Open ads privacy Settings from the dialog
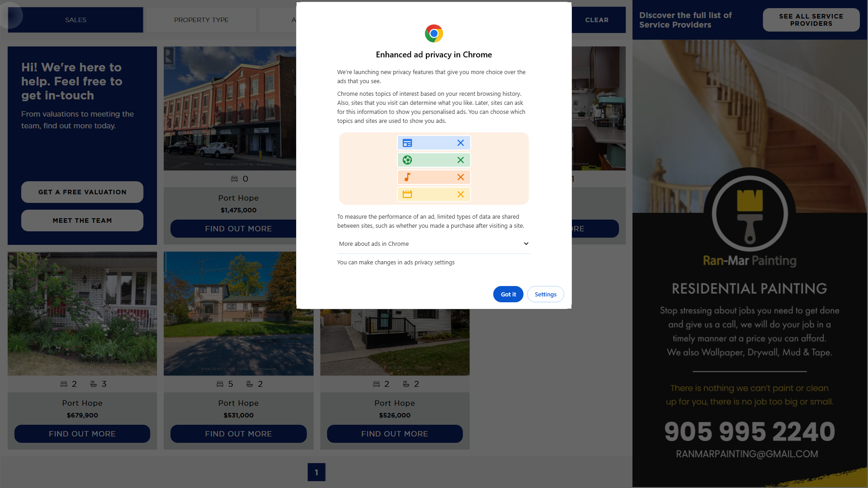The height and width of the screenshot is (488, 868). pyautogui.click(x=546, y=294)
